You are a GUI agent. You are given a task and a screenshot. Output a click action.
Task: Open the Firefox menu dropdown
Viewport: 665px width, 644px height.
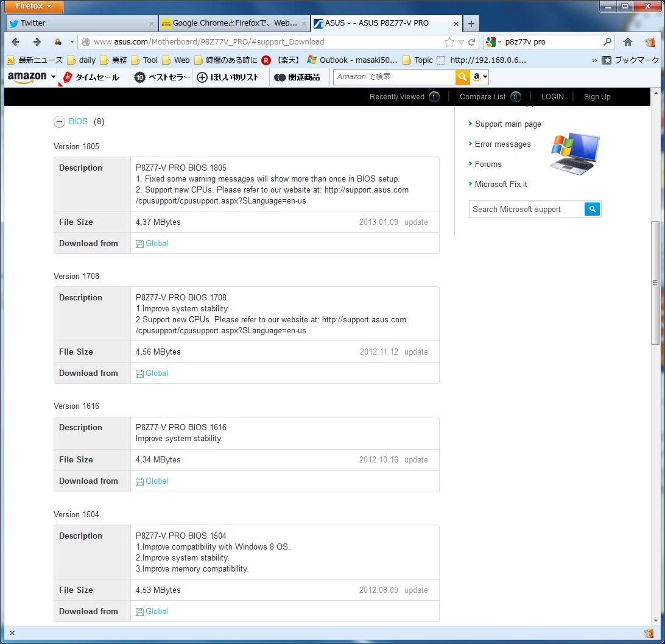tap(33, 7)
